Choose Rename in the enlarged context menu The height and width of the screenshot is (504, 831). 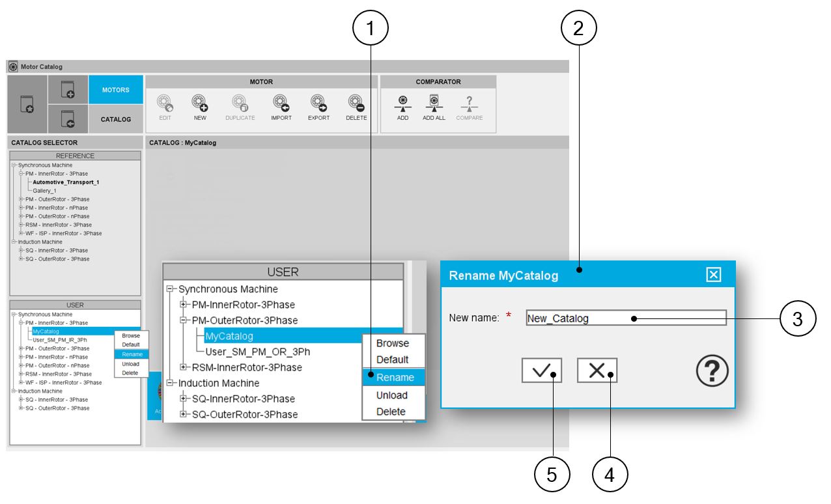point(395,377)
